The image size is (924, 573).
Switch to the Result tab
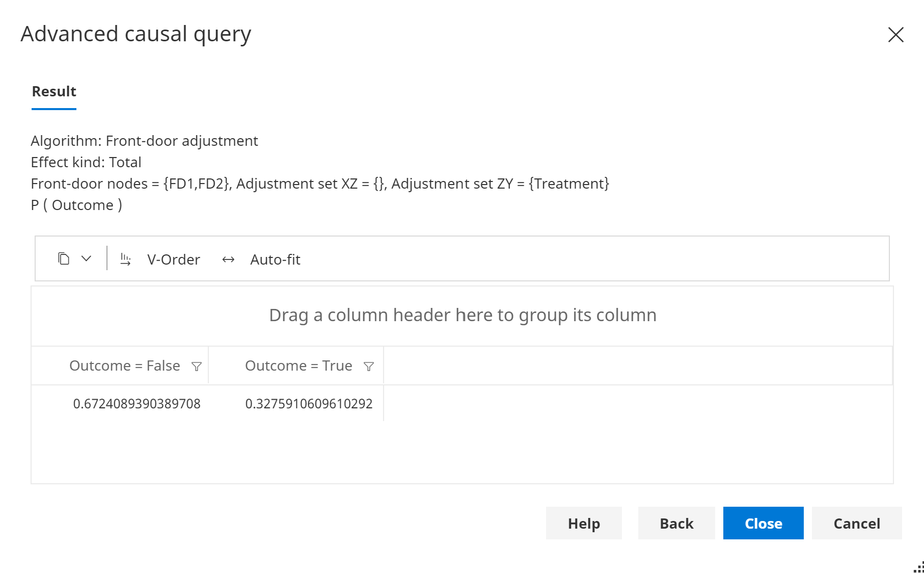tap(54, 92)
